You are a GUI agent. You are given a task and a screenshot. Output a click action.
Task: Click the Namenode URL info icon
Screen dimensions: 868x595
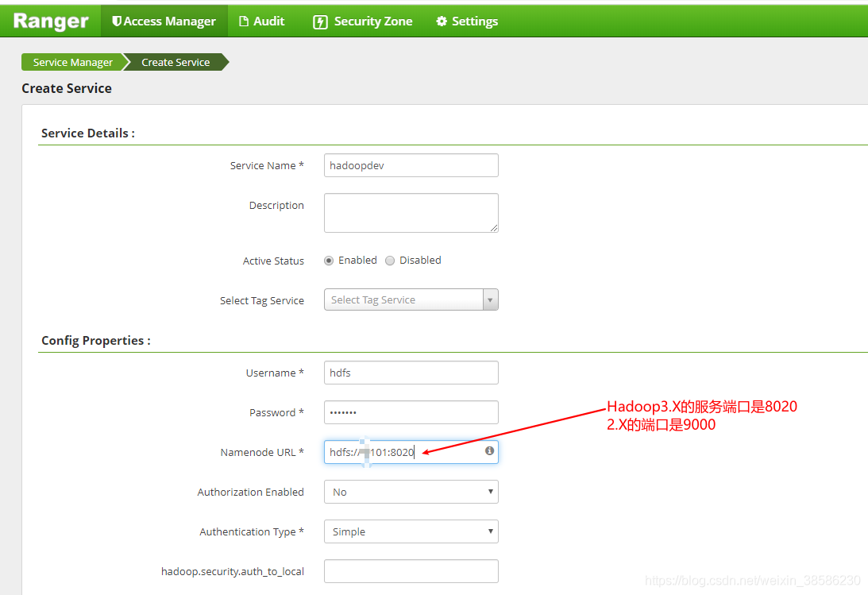(x=489, y=451)
